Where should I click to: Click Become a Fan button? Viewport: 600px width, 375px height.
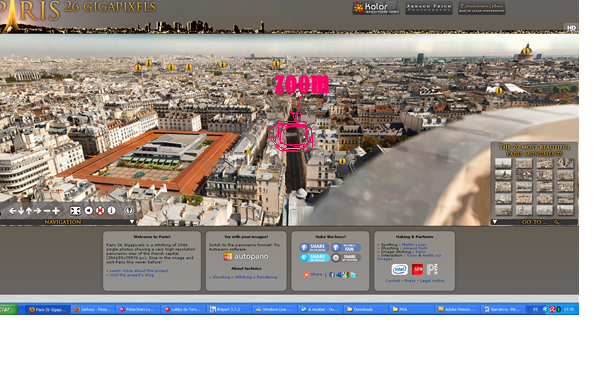click(346, 247)
